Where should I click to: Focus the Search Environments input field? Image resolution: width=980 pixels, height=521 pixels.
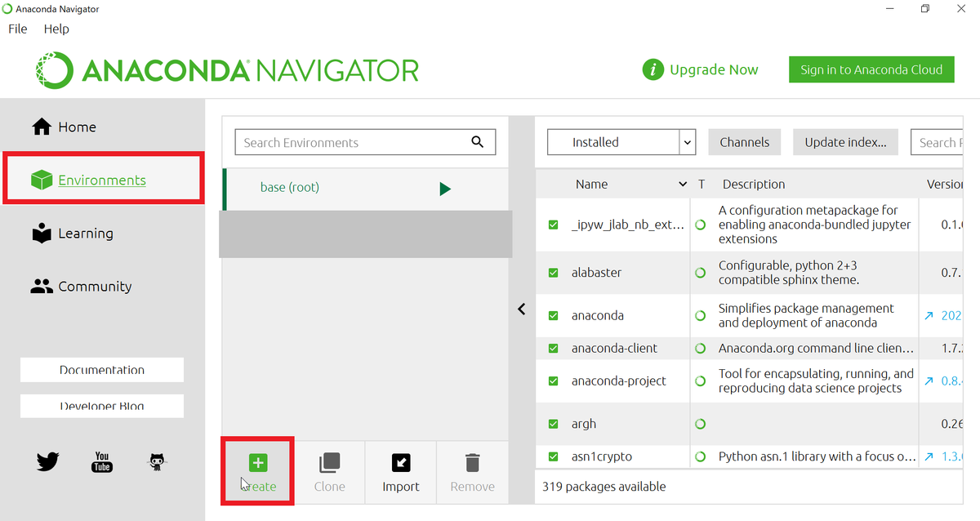(365, 142)
